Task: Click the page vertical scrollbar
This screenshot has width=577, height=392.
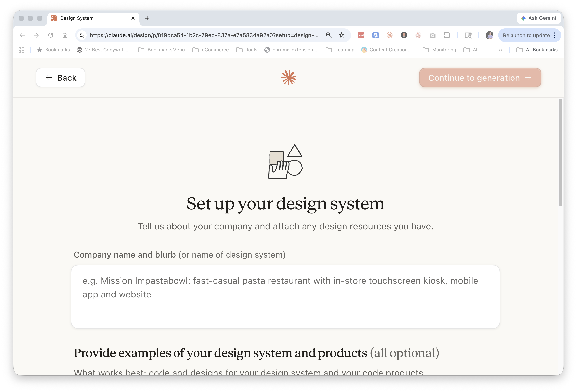Action: [560, 152]
